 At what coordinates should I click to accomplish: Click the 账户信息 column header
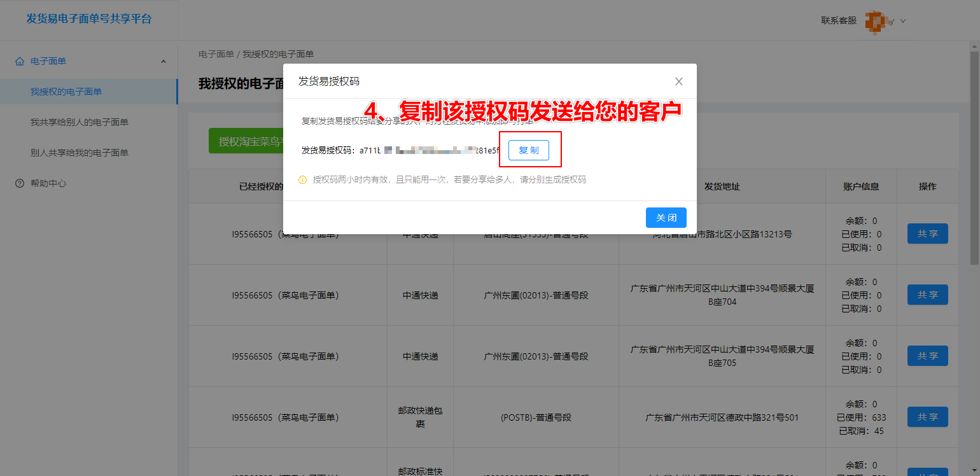coord(861,186)
